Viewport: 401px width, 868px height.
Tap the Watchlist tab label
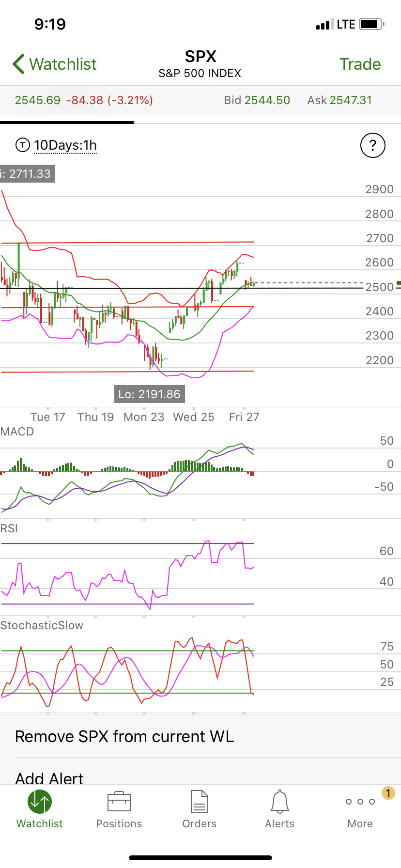click(x=40, y=823)
